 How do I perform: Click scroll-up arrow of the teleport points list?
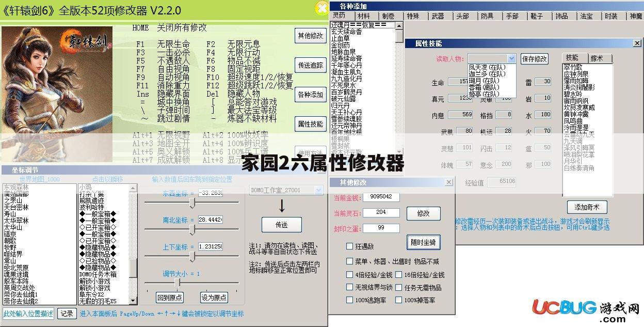click(x=133, y=187)
